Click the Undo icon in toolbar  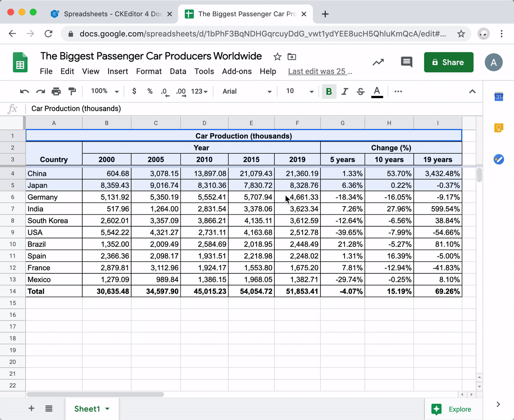[24, 92]
